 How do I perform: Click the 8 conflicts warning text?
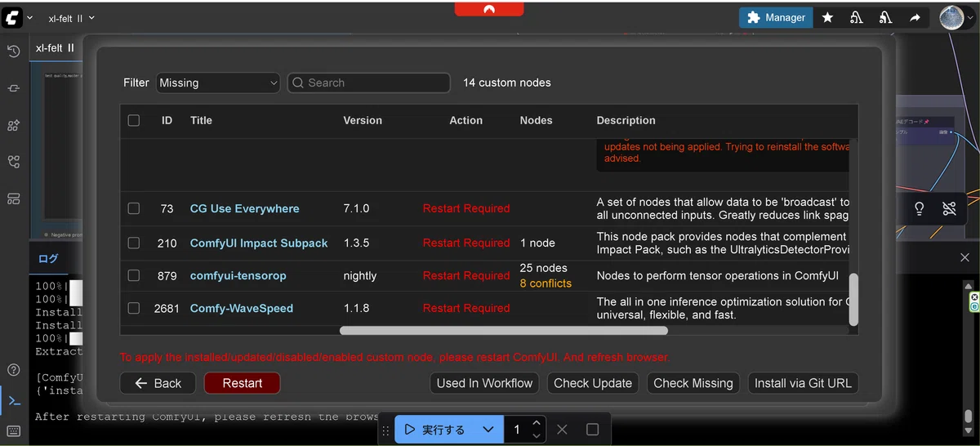pos(546,283)
